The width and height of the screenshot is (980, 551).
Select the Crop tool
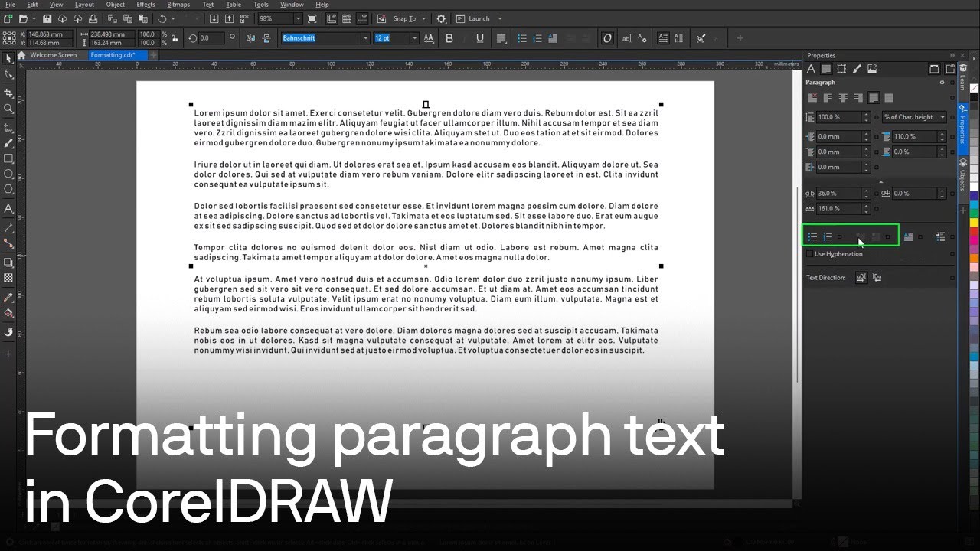[8, 93]
